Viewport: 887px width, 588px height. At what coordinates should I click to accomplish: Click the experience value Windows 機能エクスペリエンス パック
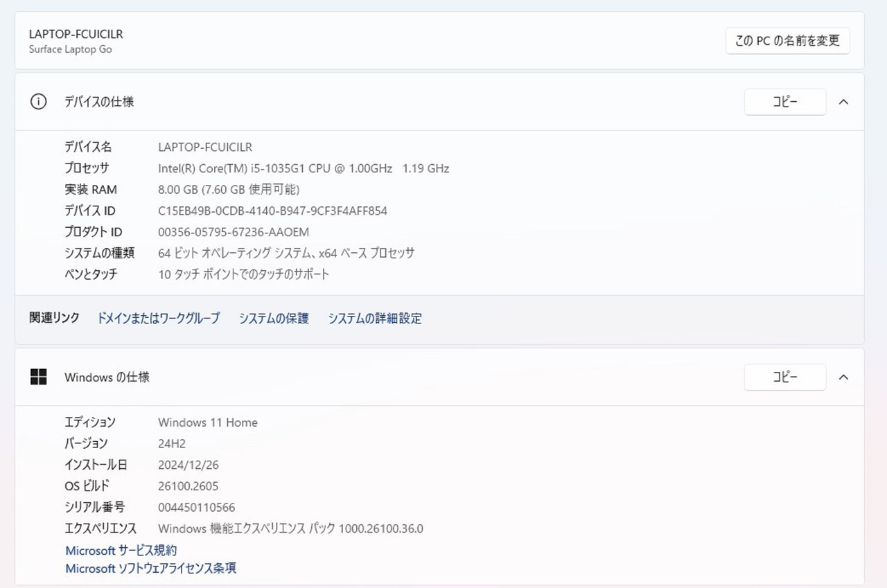pyautogui.click(x=290, y=528)
